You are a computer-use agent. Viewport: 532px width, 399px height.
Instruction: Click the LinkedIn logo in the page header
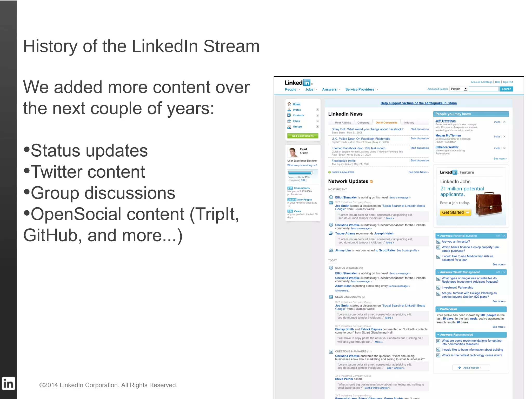(298, 83)
